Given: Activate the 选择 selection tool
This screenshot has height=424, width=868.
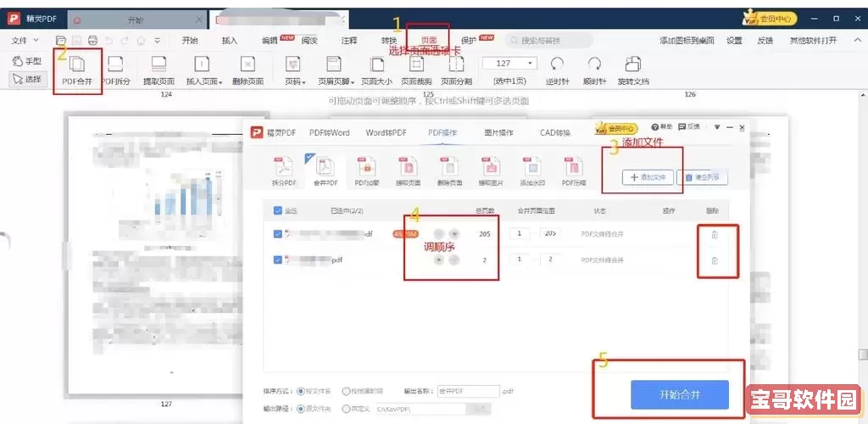Looking at the screenshot, I should 26,79.
